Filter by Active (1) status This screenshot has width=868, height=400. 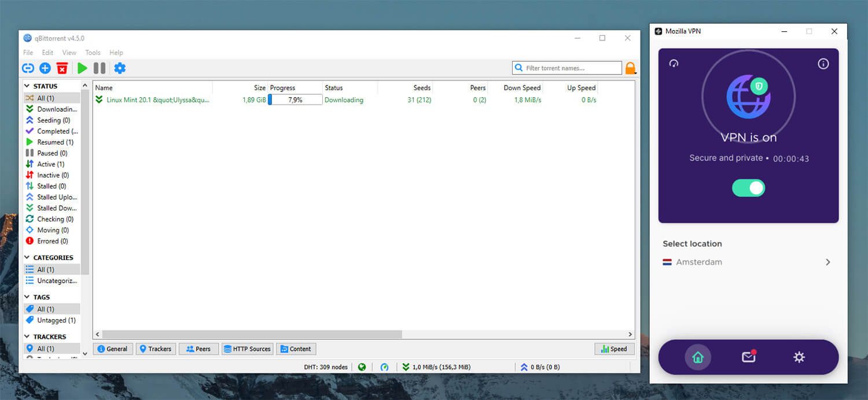coord(52,164)
